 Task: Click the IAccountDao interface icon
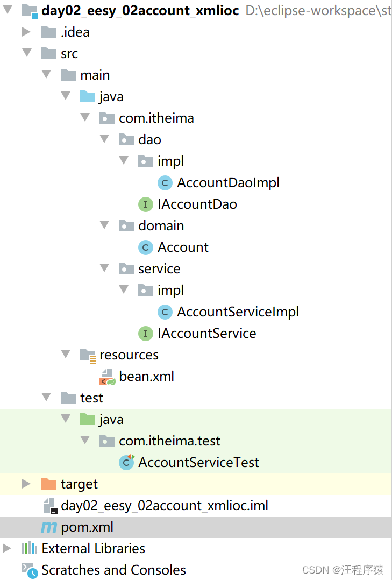[146, 204]
